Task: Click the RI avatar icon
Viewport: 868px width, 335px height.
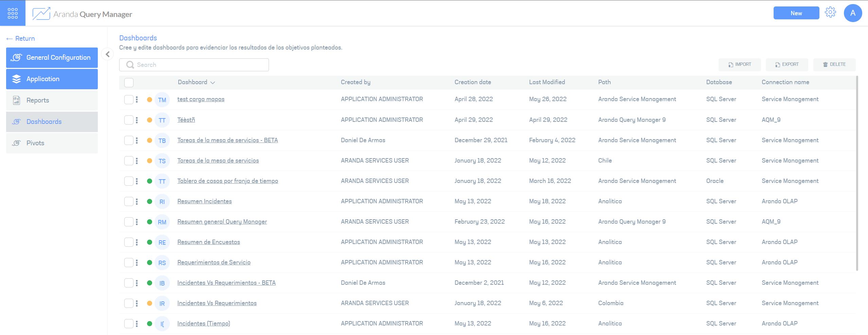Action: click(x=162, y=202)
